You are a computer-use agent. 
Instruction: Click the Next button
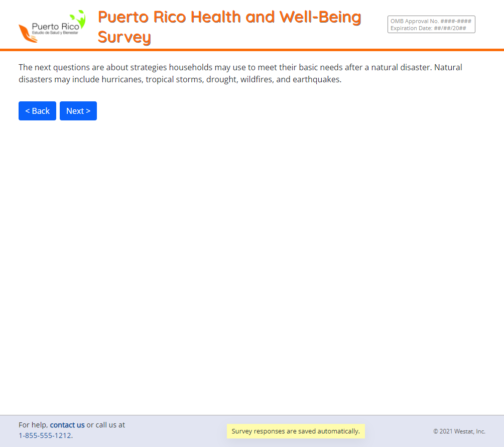[x=78, y=111]
